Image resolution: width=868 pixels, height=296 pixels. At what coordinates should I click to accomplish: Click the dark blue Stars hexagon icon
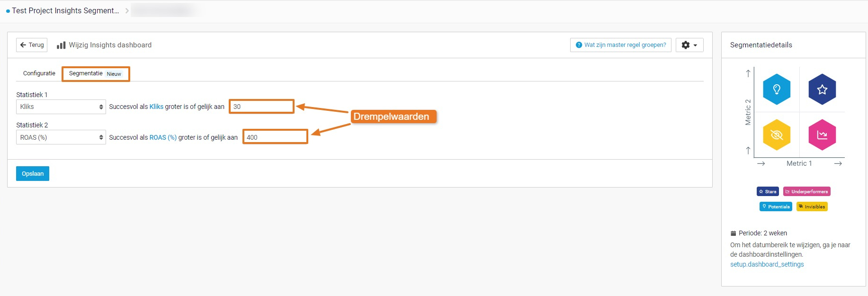pyautogui.click(x=822, y=89)
